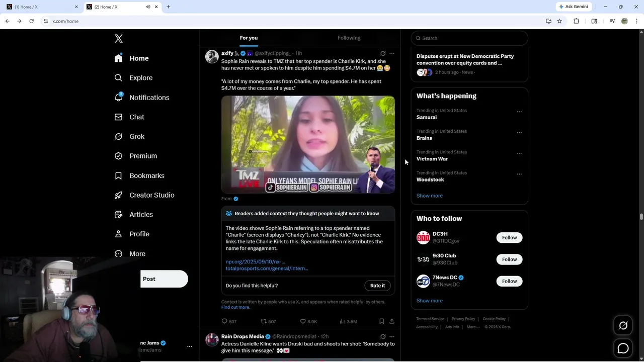This screenshot has width=644, height=362.
Task: Play the Sophie Rain TMZ video
Action: click(308, 144)
